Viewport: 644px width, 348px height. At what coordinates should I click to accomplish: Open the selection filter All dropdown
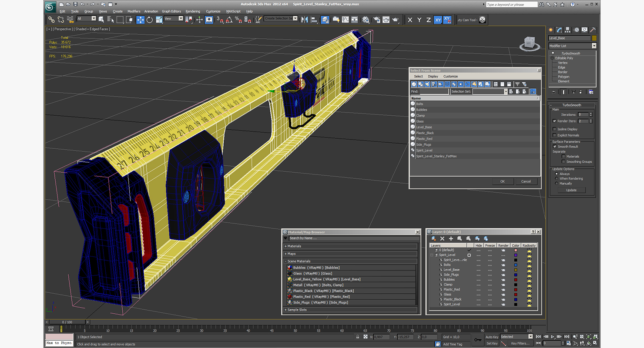[x=86, y=19]
